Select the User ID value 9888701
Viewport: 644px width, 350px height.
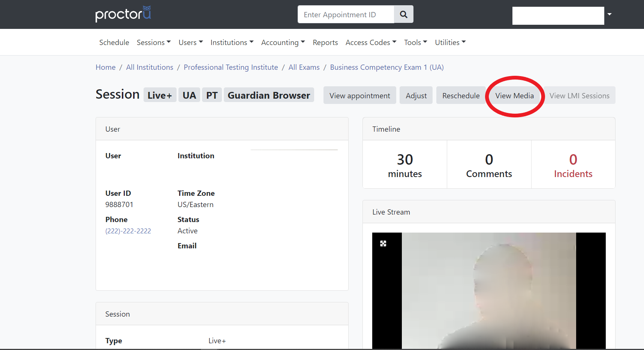(119, 204)
